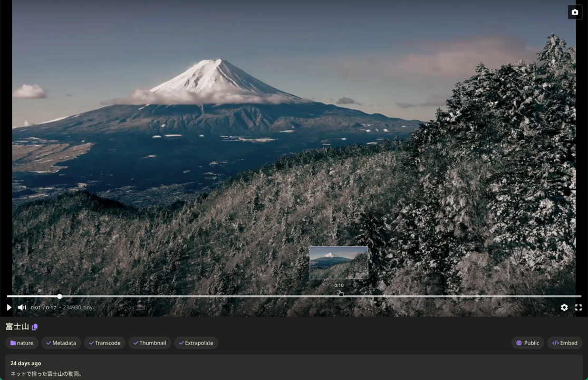
Task: Mute the video via the speaker icon
Action: pos(22,307)
